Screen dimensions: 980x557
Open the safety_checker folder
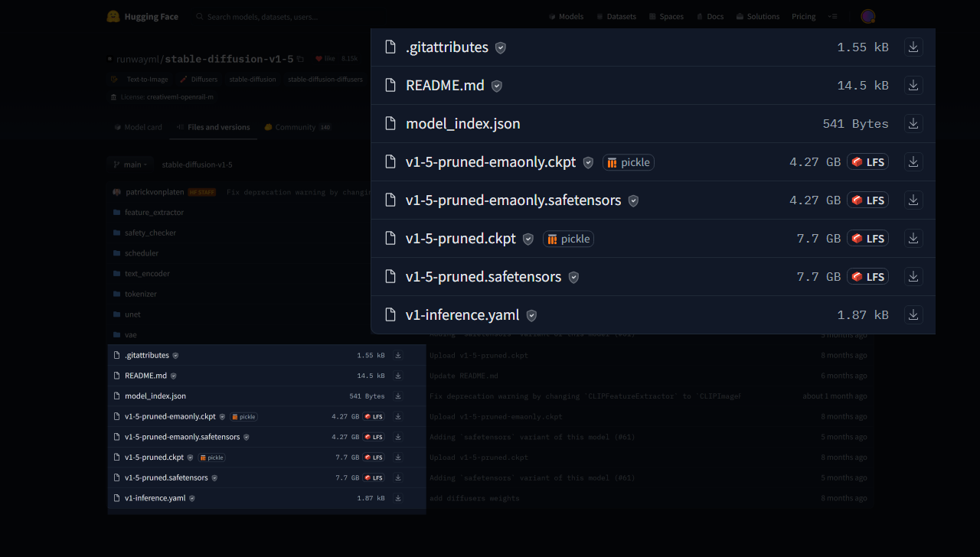pos(150,233)
